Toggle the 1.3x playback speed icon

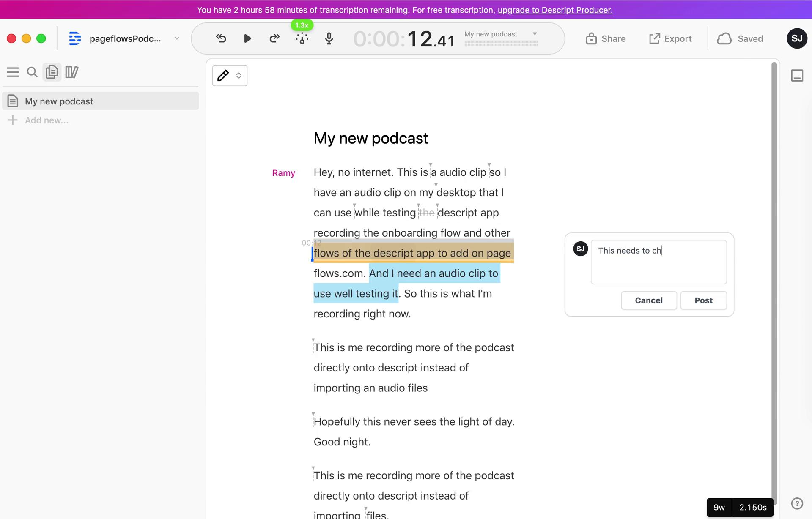[302, 38]
